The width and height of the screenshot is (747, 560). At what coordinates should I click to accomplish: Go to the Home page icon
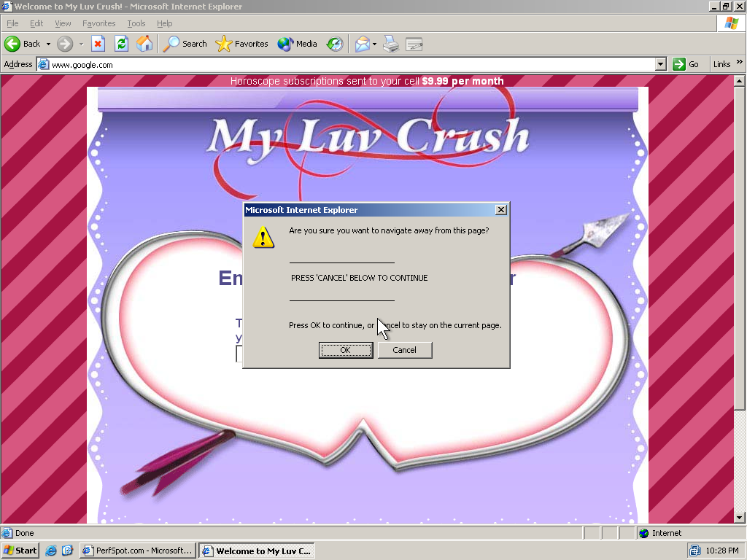tap(144, 44)
